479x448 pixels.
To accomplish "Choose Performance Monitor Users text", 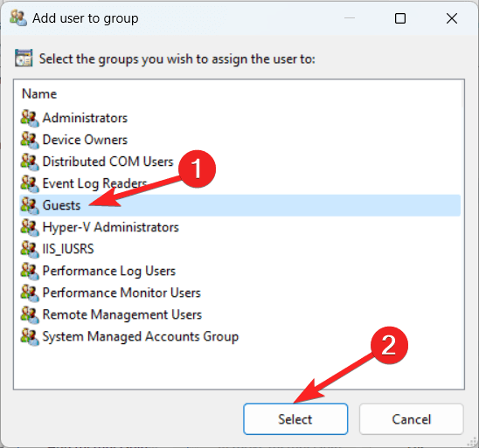I will [x=121, y=293].
